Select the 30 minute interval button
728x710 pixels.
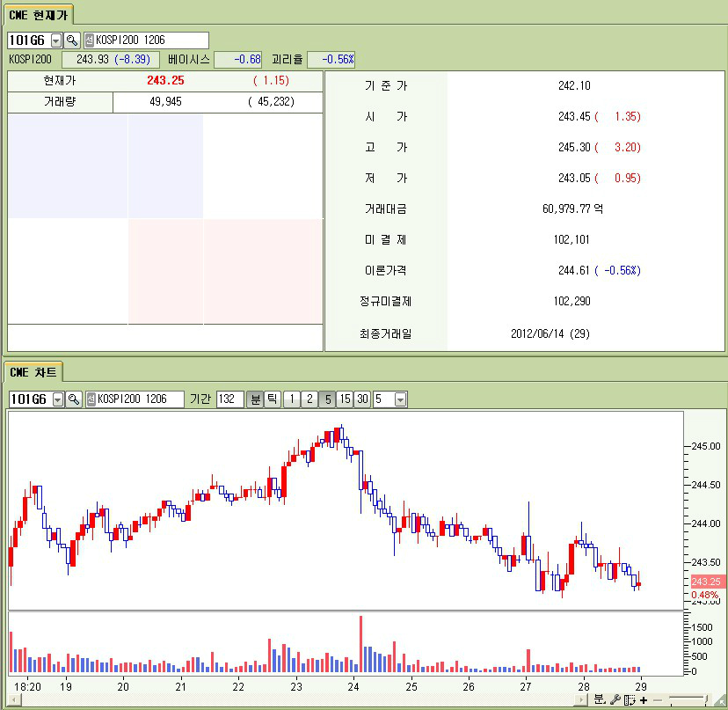pos(362,399)
